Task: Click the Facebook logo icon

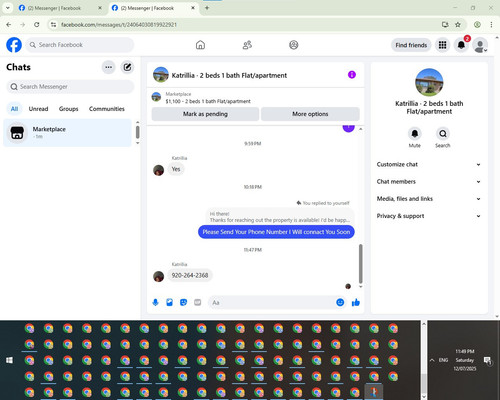Action: click(x=14, y=45)
